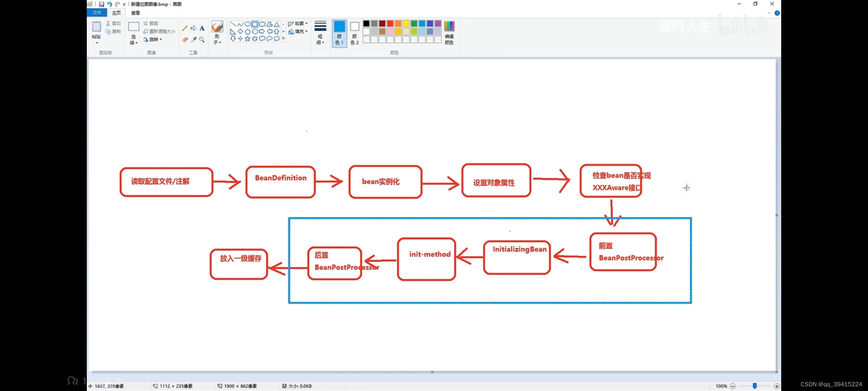Pick the black color swatch
Image resolution: width=868 pixels, height=391 pixels.
[x=366, y=24]
